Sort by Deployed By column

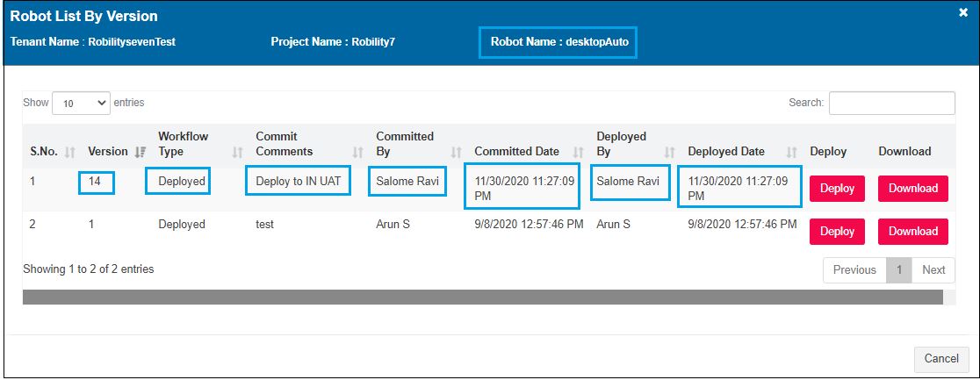point(621,144)
